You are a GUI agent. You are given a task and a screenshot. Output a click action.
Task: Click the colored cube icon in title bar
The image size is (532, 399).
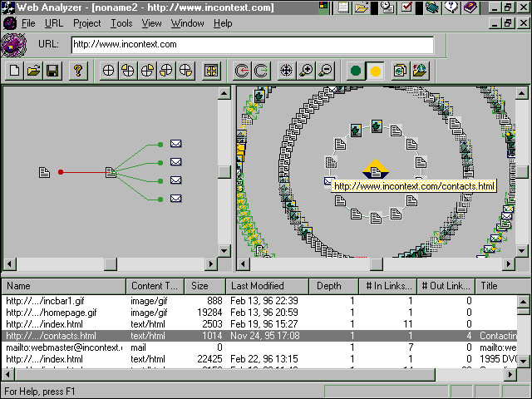click(x=323, y=7)
